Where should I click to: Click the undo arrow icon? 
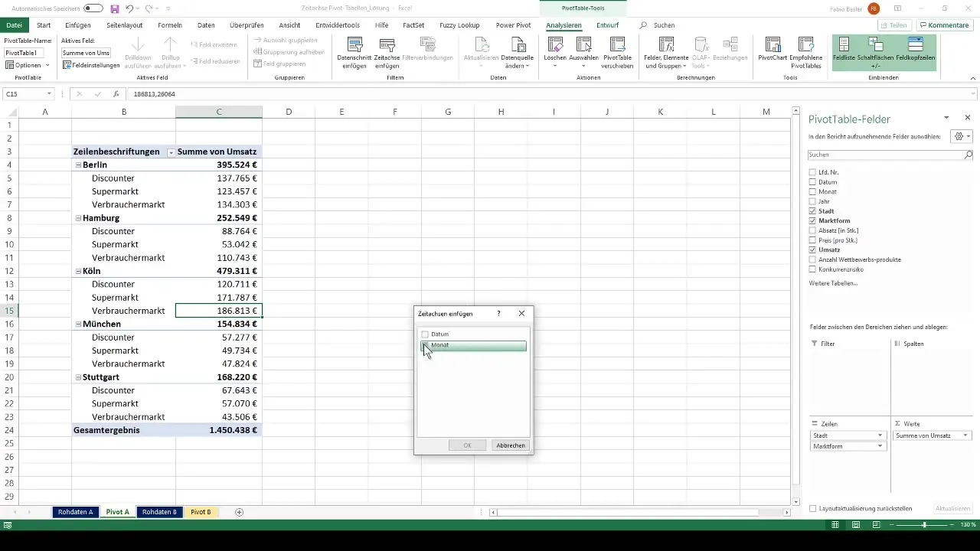click(129, 8)
